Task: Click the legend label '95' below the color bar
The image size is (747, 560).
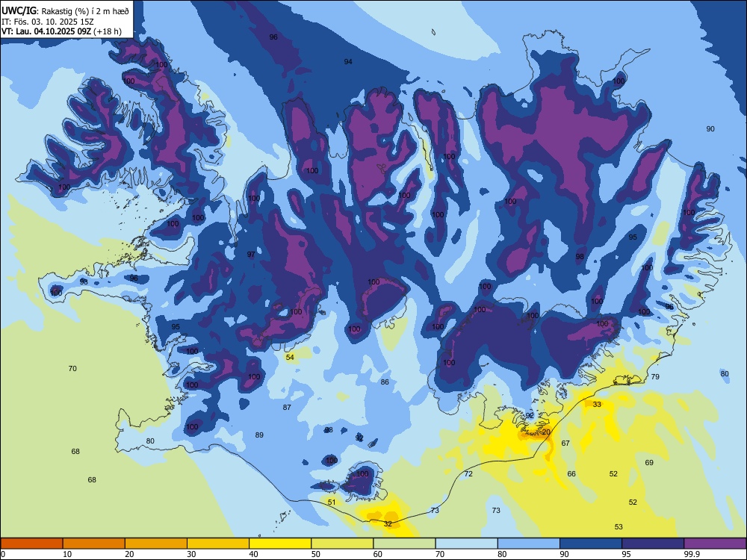Action: point(627,554)
